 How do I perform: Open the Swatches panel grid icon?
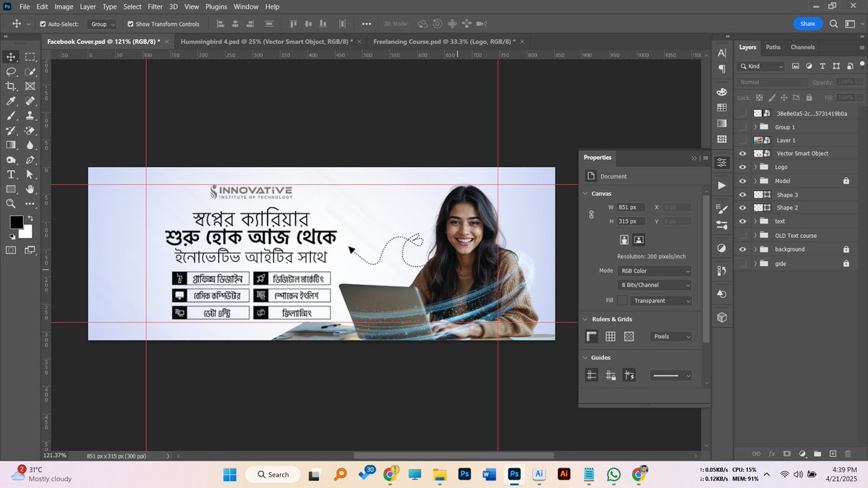(x=722, y=107)
